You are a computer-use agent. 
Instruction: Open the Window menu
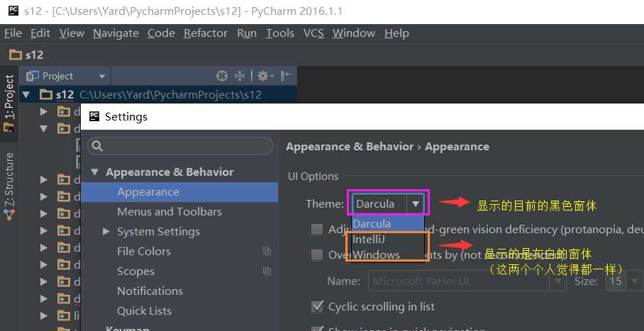(x=354, y=33)
